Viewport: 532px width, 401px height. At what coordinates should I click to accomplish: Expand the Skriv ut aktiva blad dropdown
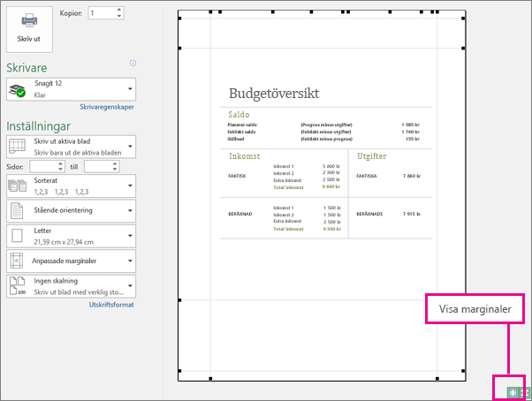(x=71, y=147)
